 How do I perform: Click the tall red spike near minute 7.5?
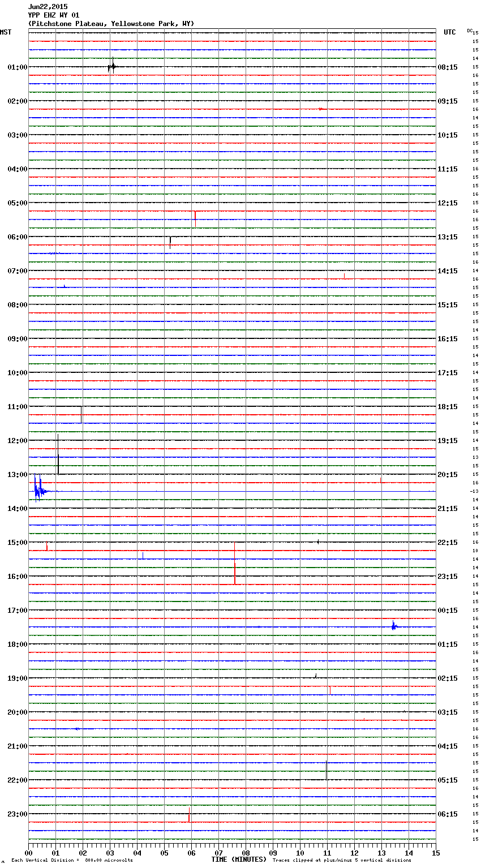tap(235, 563)
